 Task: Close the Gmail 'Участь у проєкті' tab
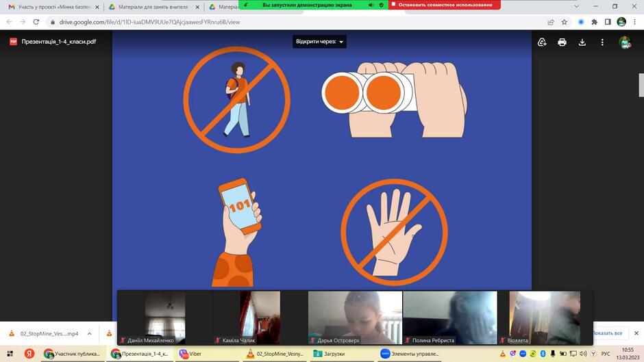(x=97, y=7)
